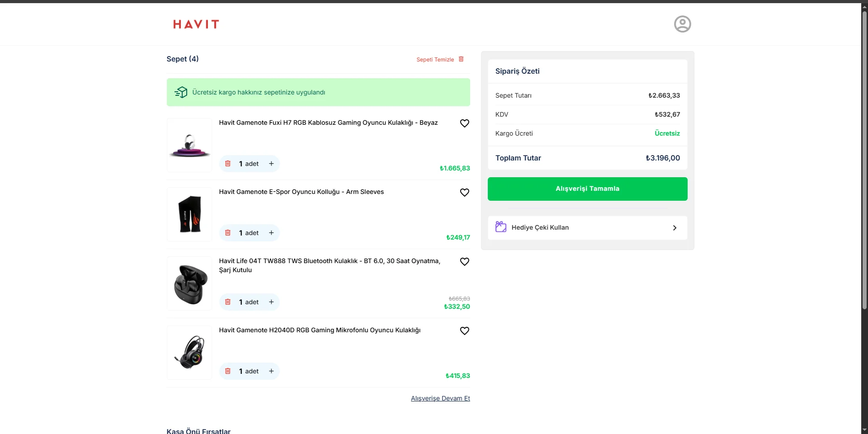Viewport: 868px width, 434px height.
Task: Open the user account profile icon
Action: [x=682, y=24]
